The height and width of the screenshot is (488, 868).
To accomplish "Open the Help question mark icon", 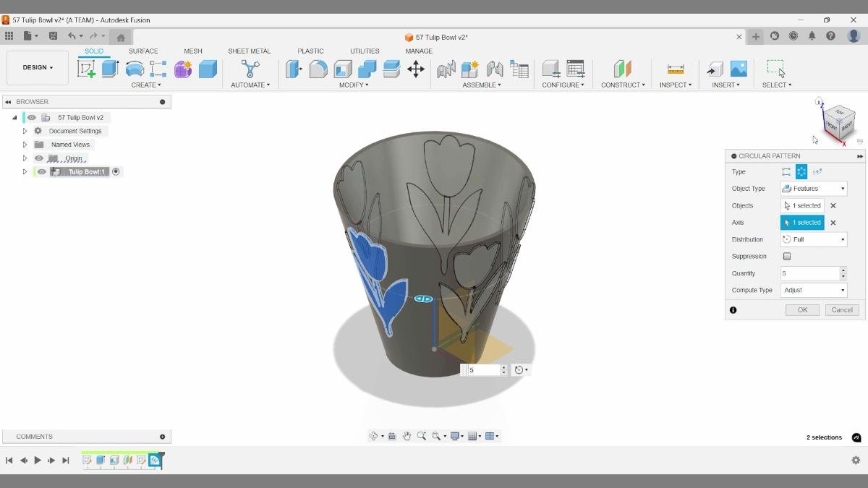I will (x=830, y=36).
